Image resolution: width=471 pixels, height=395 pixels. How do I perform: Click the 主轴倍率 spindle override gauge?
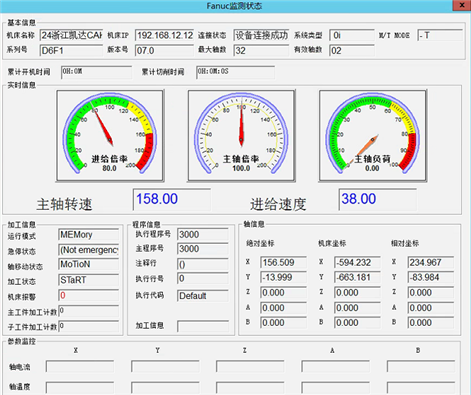tap(241, 136)
